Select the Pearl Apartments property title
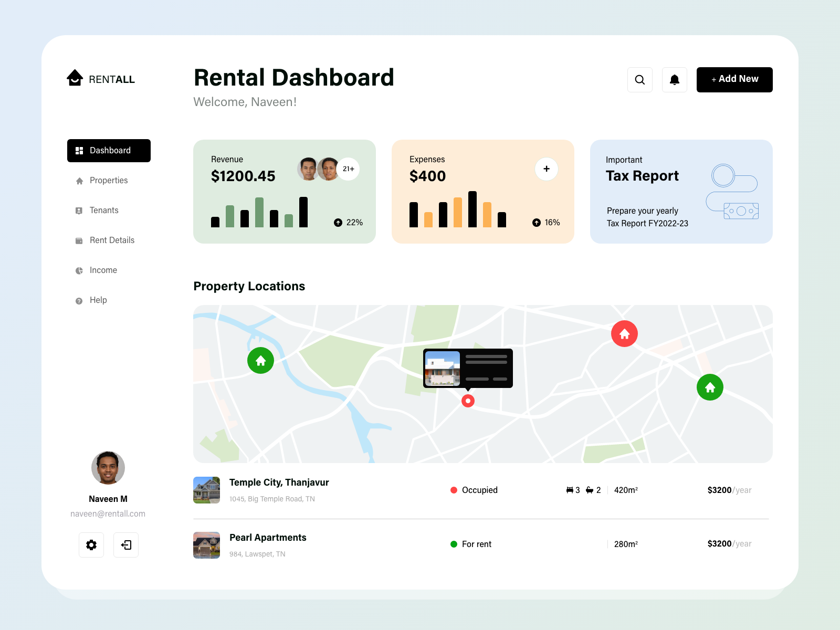Image resolution: width=840 pixels, height=630 pixels. [x=268, y=538]
